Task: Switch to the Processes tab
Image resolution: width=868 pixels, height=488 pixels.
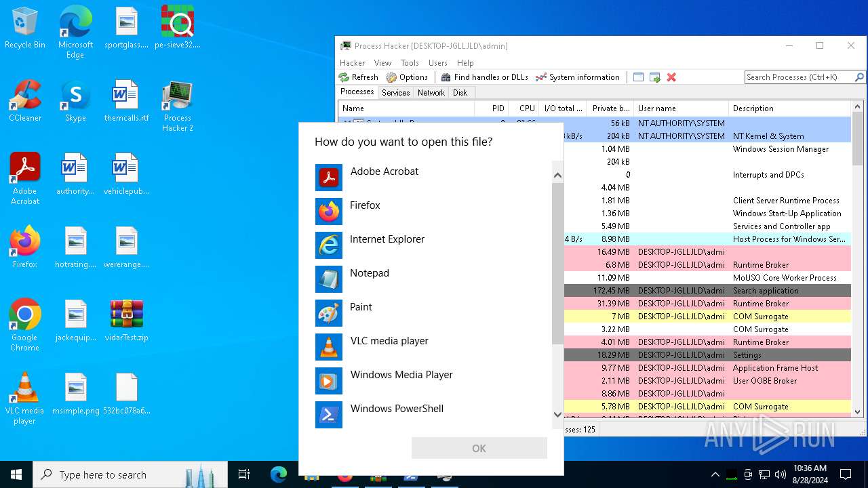Action: point(357,91)
